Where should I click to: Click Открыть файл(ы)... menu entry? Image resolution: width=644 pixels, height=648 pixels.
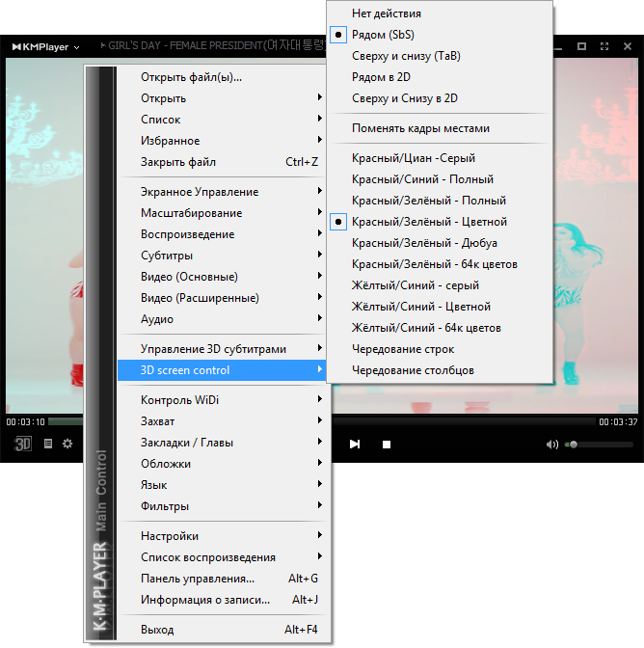pos(223,77)
